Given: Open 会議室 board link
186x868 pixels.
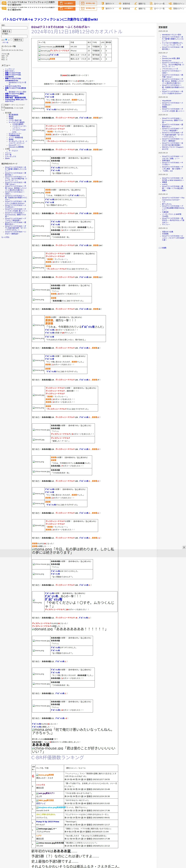Looking at the screenshot, I should click(x=11, y=119).
